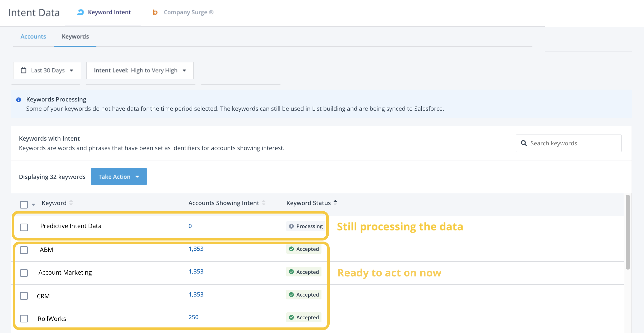Toggle sort on Keyword Status column
The image size is (644, 333).
coord(335,203)
